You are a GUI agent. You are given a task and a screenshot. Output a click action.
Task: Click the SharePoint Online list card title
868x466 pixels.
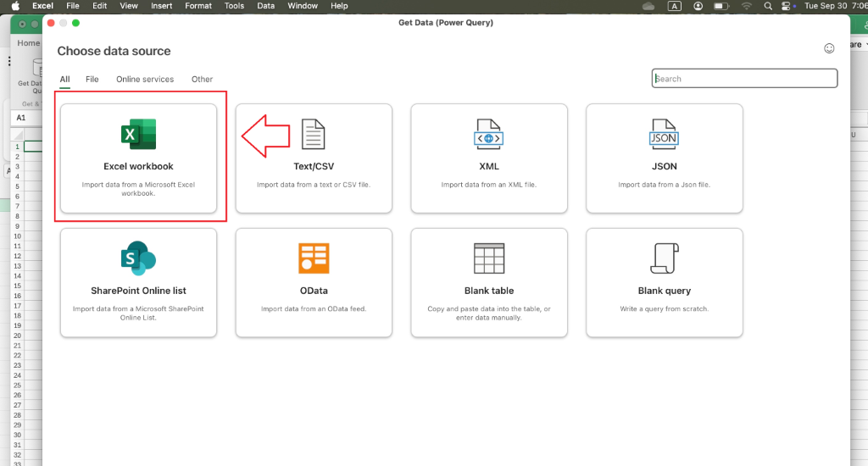click(x=138, y=291)
